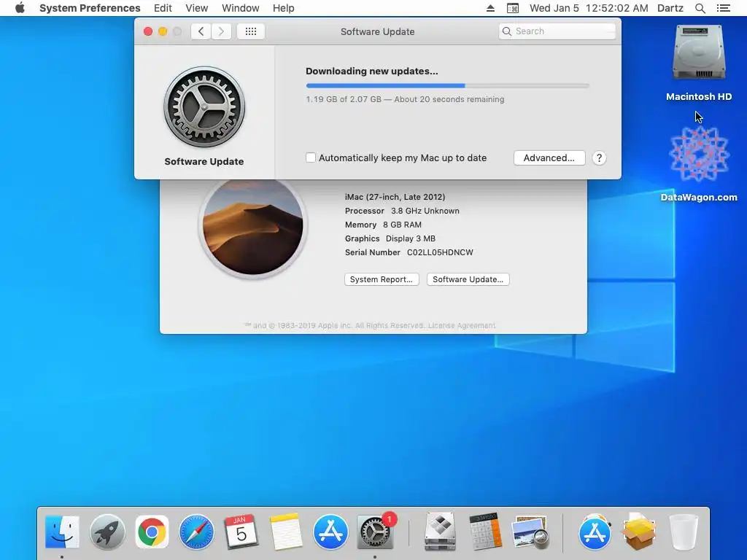Open Applications folder stack in Dock
747x560 pixels.
point(595,532)
